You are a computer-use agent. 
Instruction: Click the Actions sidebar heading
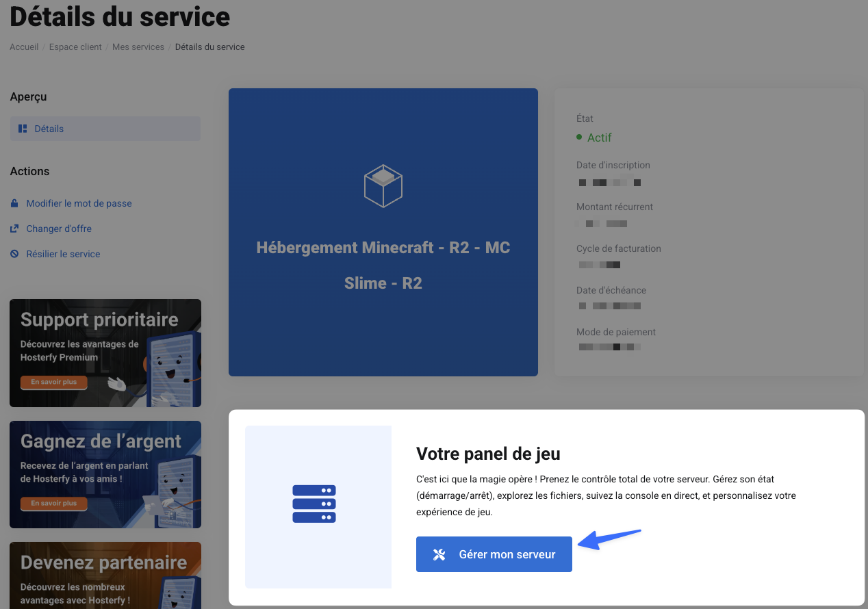29,171
